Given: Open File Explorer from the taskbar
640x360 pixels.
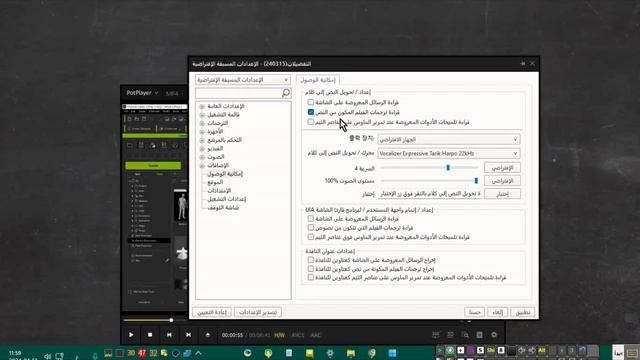Looking at the screenshot, I should (x=351, y=353).
